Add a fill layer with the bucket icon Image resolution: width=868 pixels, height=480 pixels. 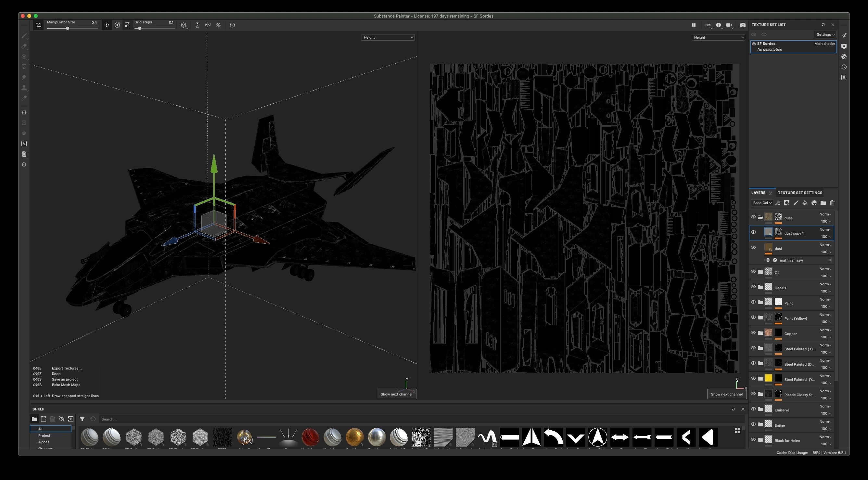pos(805,203)
